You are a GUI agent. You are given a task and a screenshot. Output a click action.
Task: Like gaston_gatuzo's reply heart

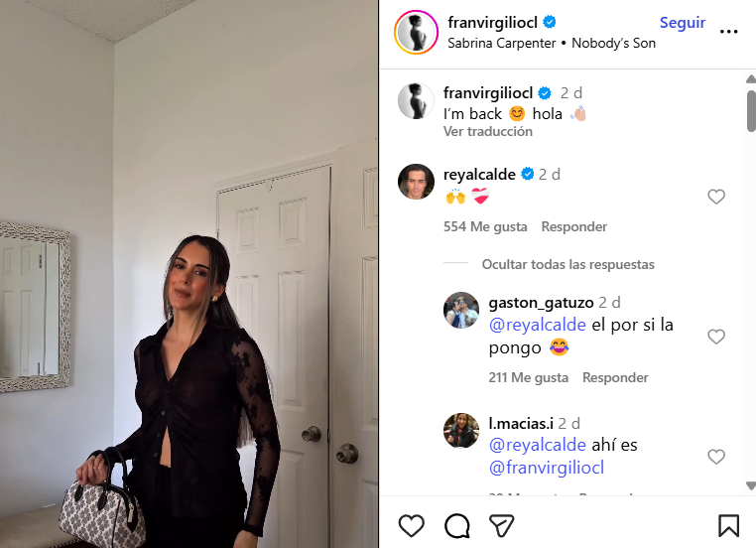[x=716, y=337]
